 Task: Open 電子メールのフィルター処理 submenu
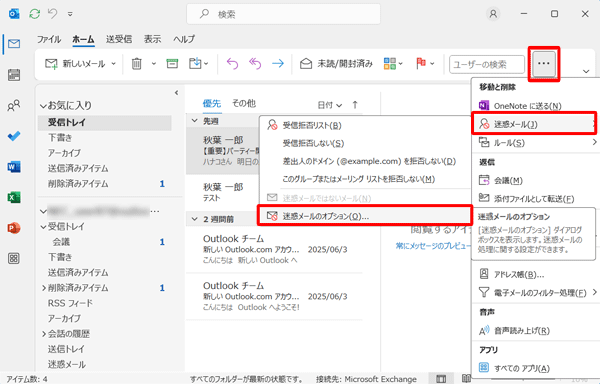coord(536,293)
